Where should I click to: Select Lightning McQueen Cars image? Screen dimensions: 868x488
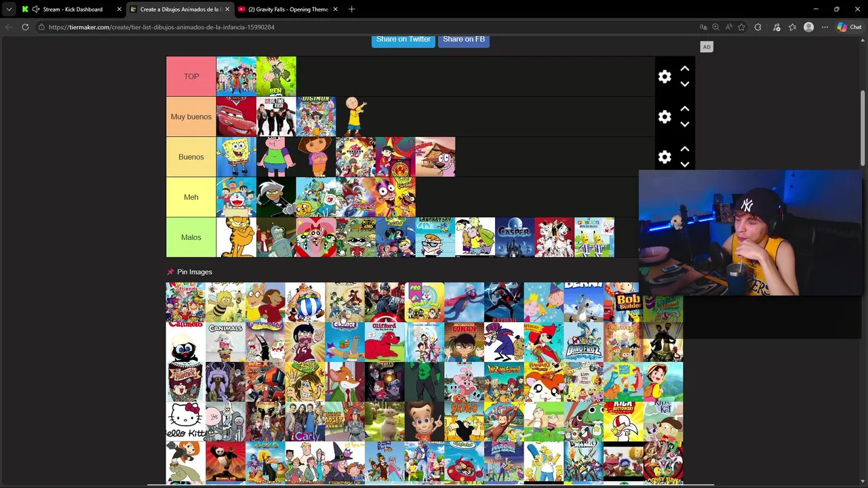pos(236,117)
